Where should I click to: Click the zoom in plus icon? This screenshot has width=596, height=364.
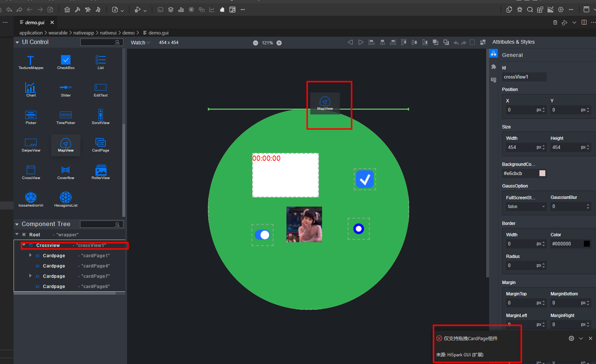279,43
